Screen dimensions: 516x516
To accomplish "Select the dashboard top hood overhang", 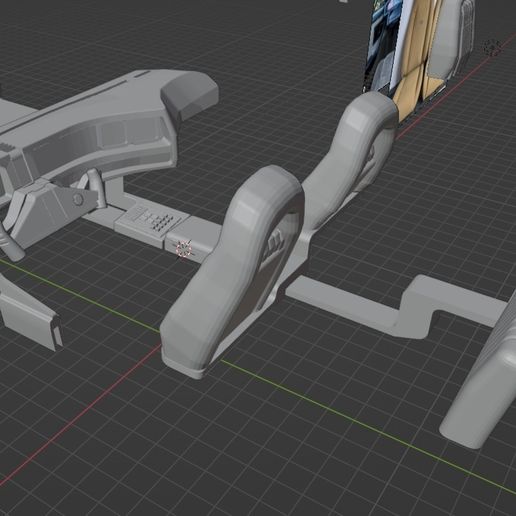I will pyautogui.click(x=189, y=97).
